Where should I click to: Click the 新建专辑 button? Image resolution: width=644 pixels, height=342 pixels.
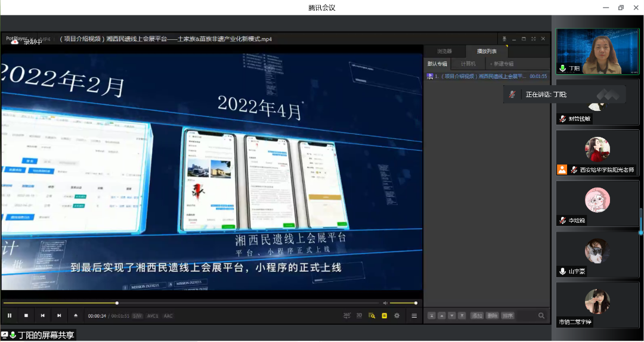(501, 64)
